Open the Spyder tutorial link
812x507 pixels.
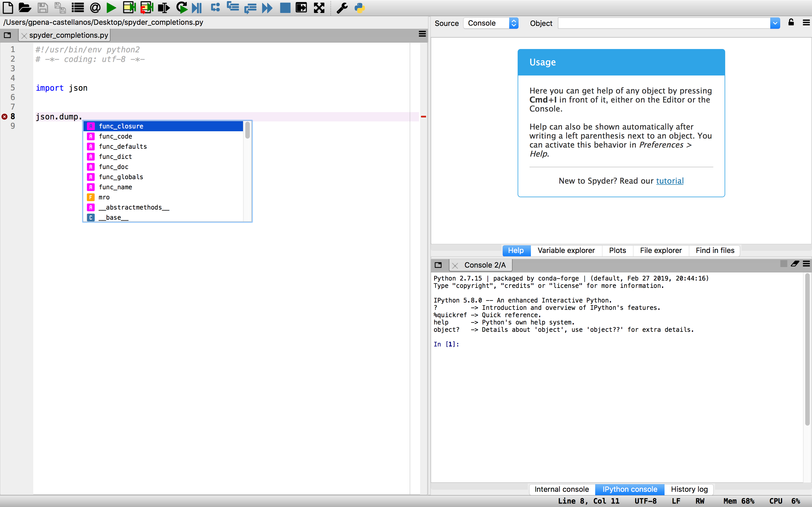pyautogui.click(x=669, y=181)
